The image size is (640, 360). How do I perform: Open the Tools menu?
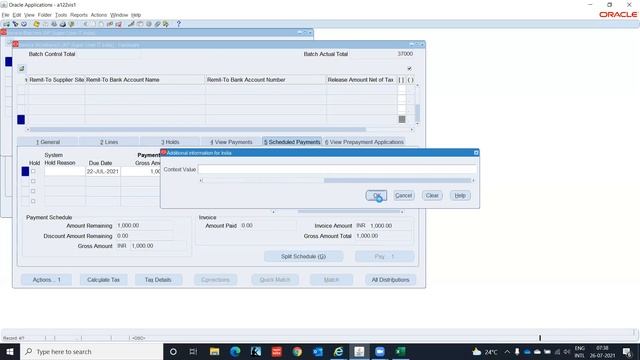click(x=61, y=15)
